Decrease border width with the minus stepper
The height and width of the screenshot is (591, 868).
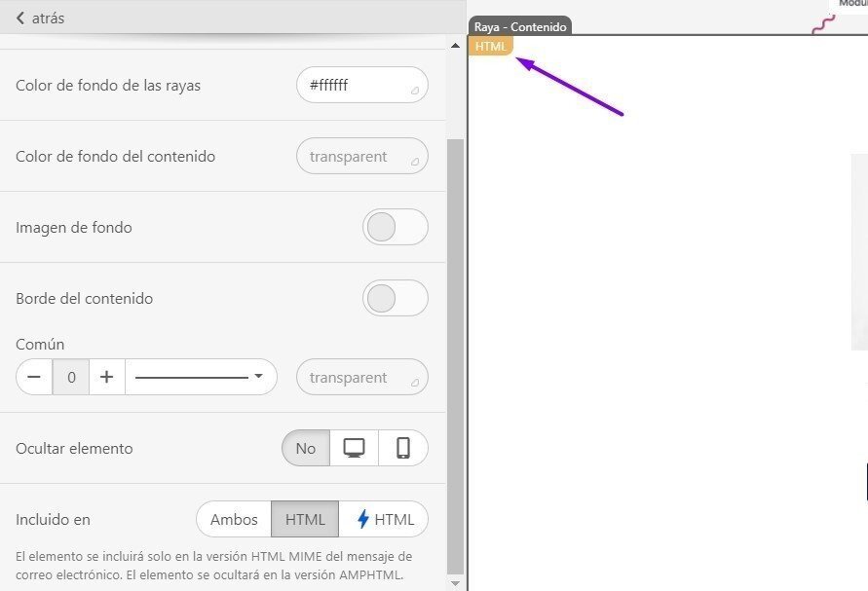(34, 377)
